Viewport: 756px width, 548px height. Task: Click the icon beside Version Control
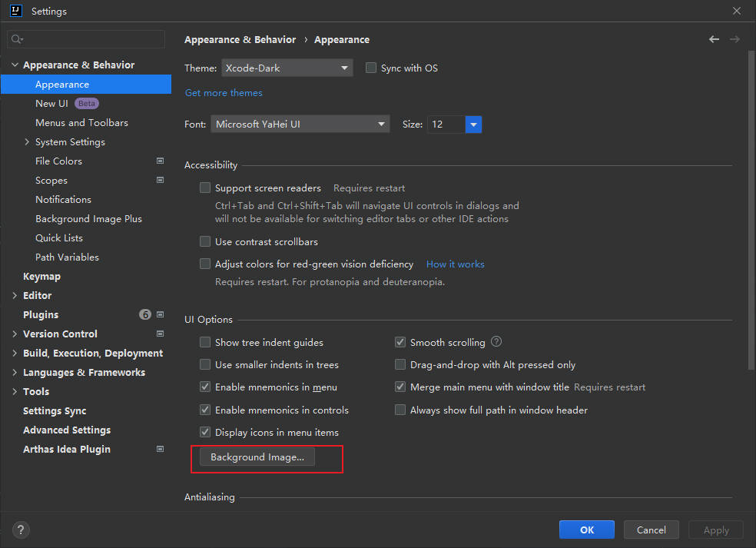[x=160, y=334]
